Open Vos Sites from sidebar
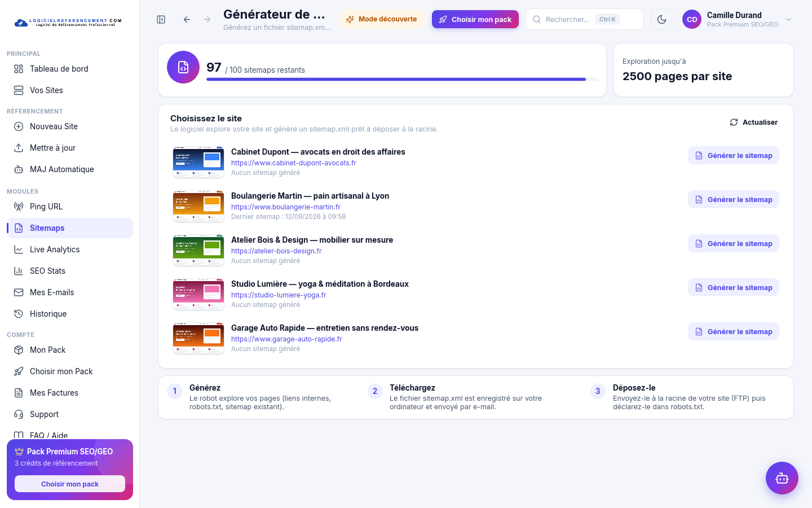This screenshot has height=508, width=812. point(70,90)
